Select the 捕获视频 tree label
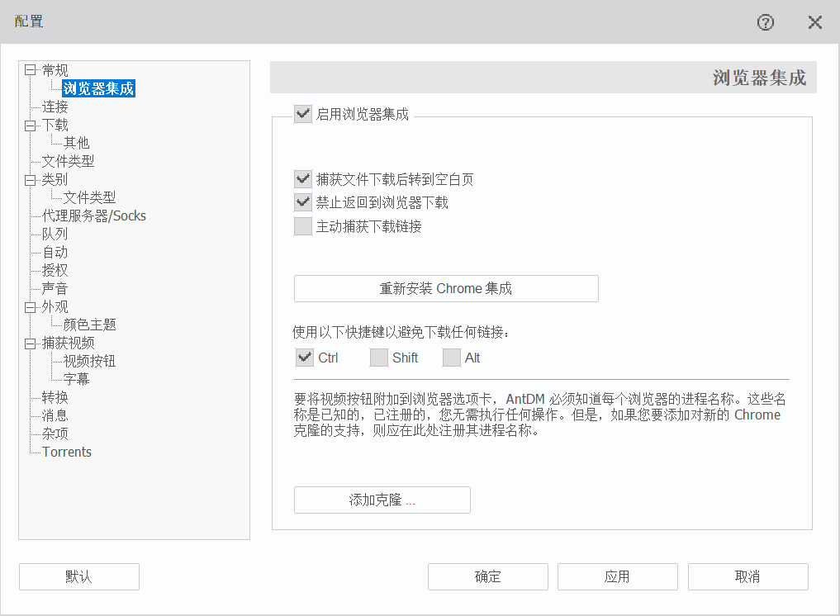This screenshot has width=840, height=616. [68, 344]
